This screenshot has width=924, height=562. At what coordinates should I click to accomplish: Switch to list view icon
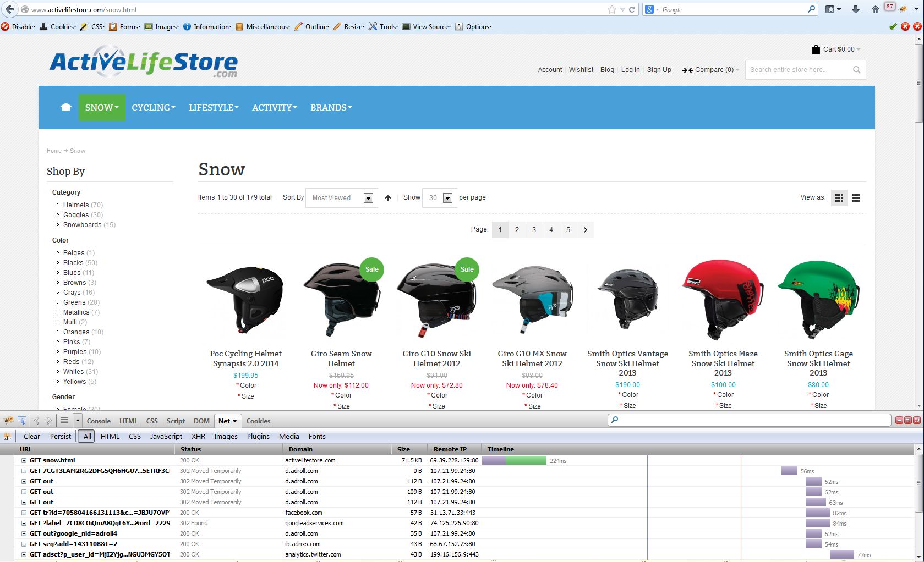856,198
